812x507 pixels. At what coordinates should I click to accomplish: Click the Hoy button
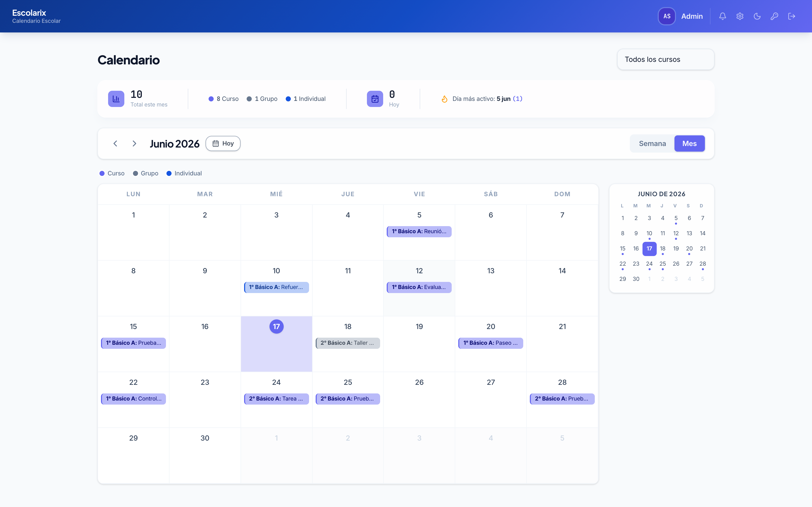(223, 143)
